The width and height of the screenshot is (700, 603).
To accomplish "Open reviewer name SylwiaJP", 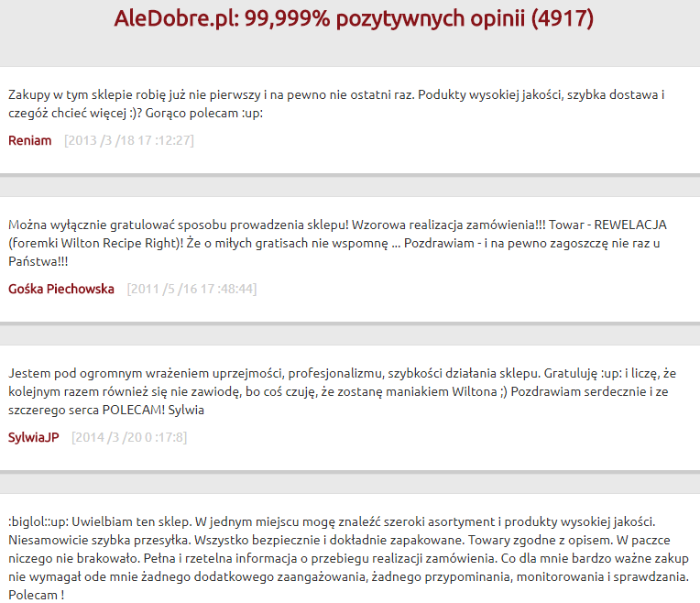I will coord(34,437).
